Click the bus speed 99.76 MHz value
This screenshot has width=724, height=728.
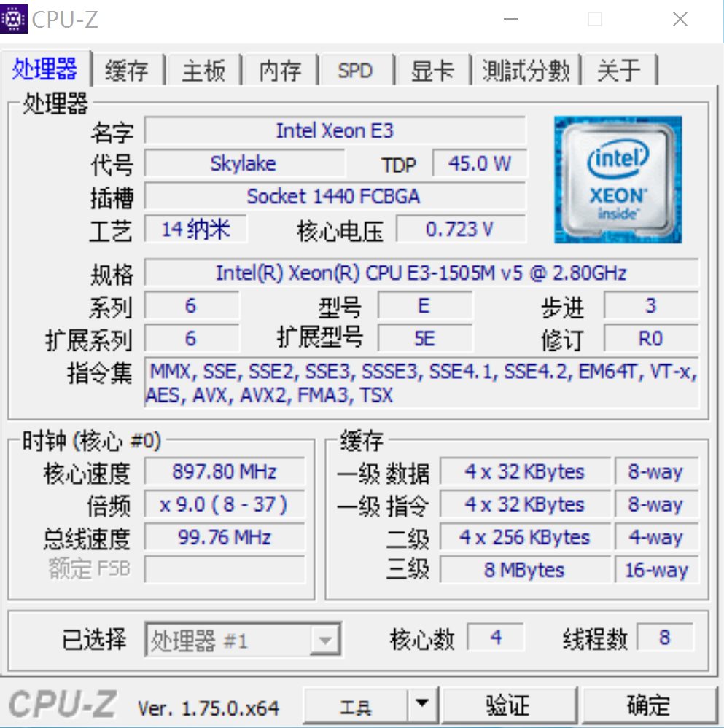(x=225, y=537)
